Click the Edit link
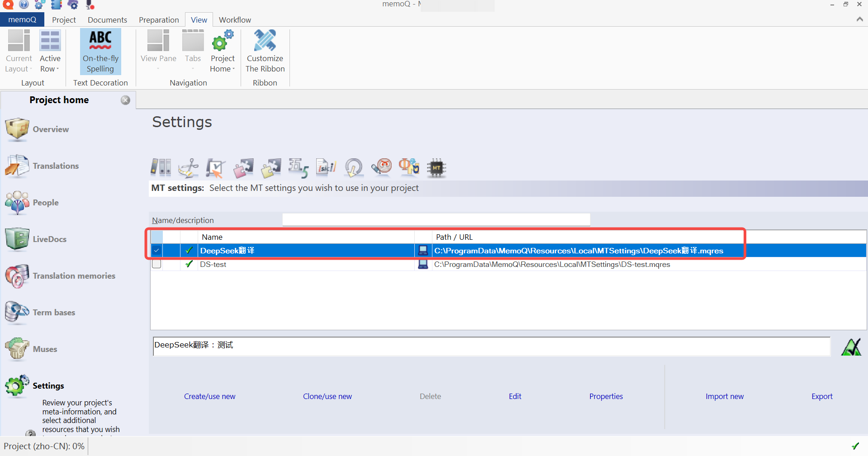This screenshot has width=868, height=456. coord(515,396)
